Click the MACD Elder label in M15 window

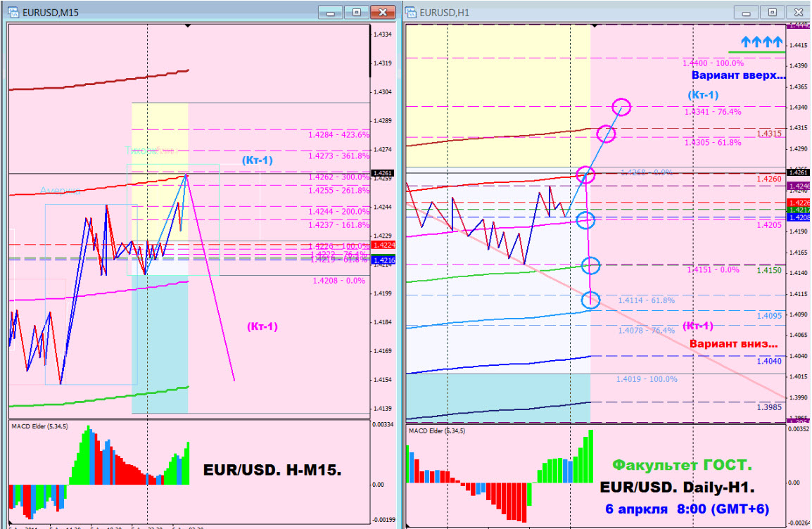coord(40,426)
